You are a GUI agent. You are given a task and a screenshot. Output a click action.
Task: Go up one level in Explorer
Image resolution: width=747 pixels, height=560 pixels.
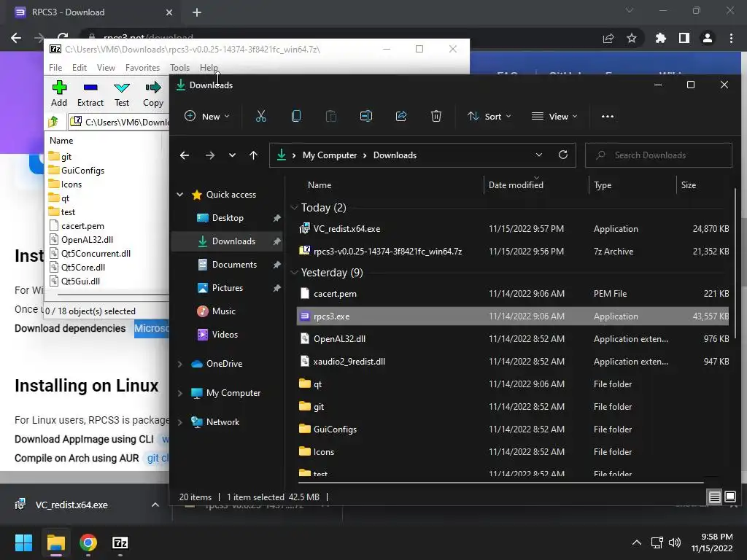pyautogui.click(x=253, y=155)
